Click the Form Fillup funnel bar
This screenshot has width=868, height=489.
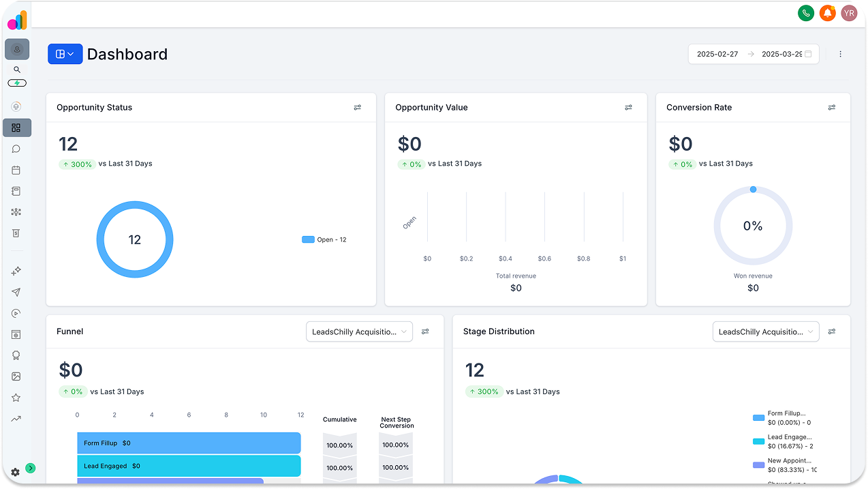189,443
